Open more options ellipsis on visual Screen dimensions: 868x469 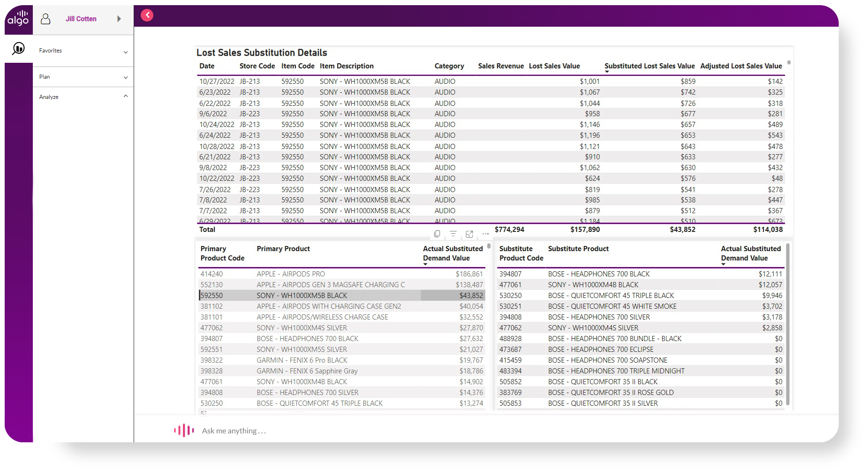[485, 234]
